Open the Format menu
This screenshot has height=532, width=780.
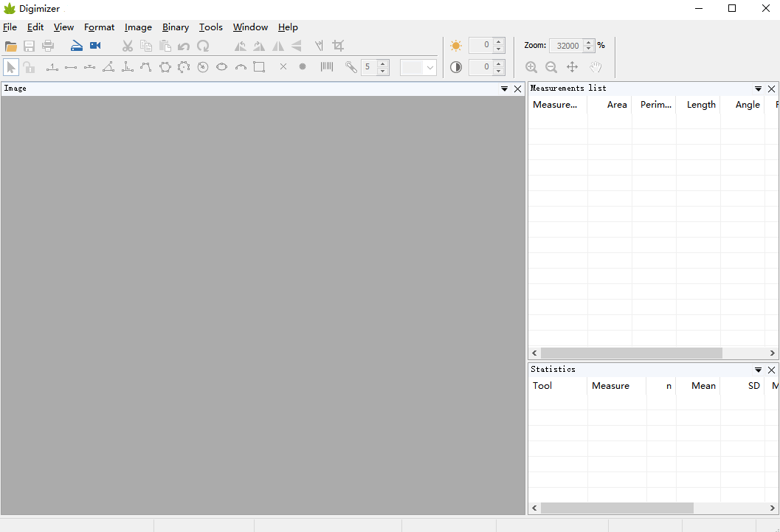[x=99, y=27]
